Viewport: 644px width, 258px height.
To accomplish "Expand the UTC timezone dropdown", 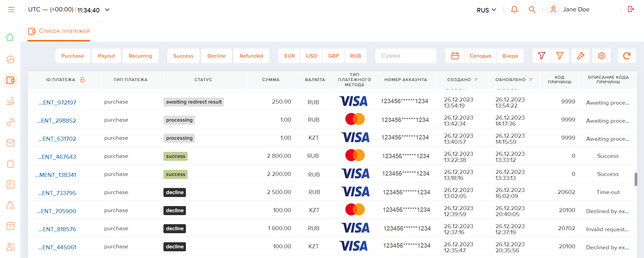I will click(107, 10).
